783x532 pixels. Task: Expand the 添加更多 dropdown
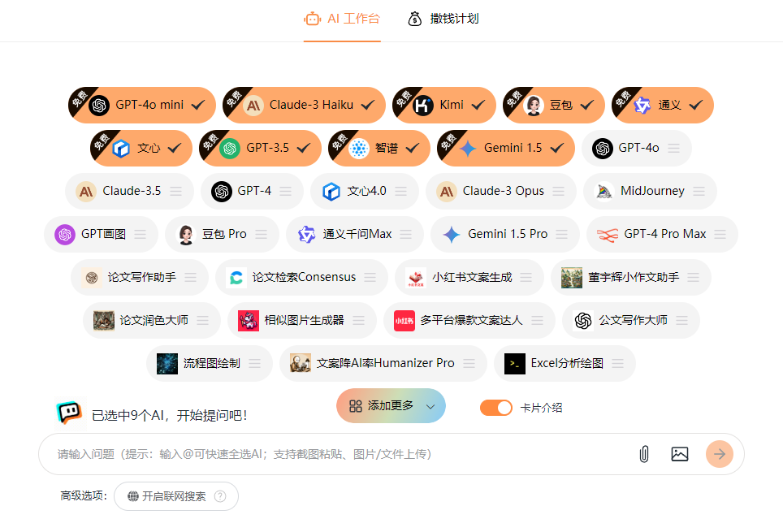point(391,405)
